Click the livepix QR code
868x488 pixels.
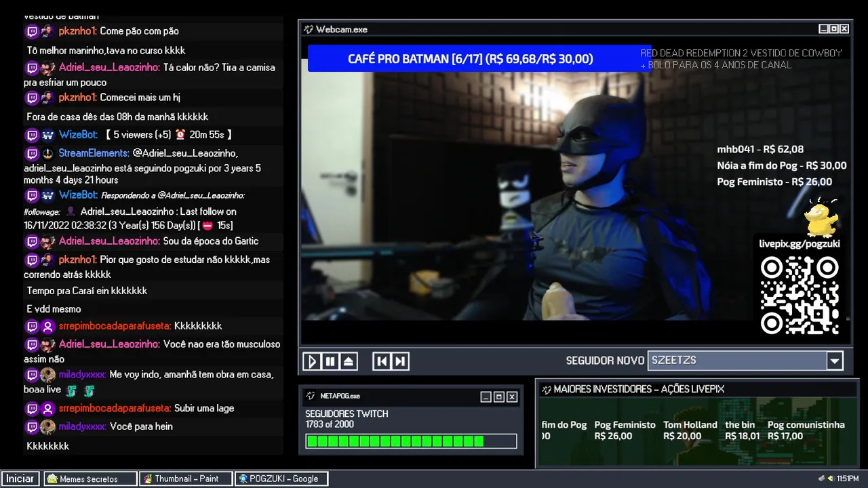(x=800, y=296)
